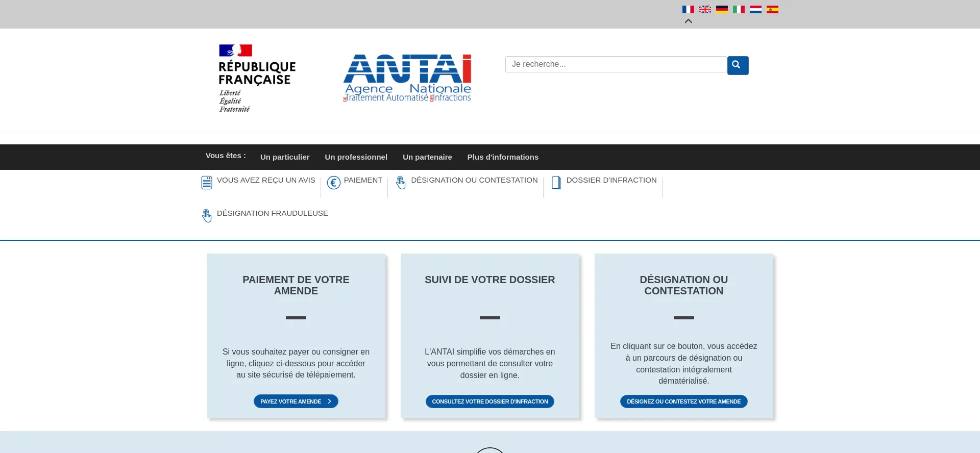Click the magnifying glass search button
Viewport: 980px width, 453px height.
click(738, 65)
